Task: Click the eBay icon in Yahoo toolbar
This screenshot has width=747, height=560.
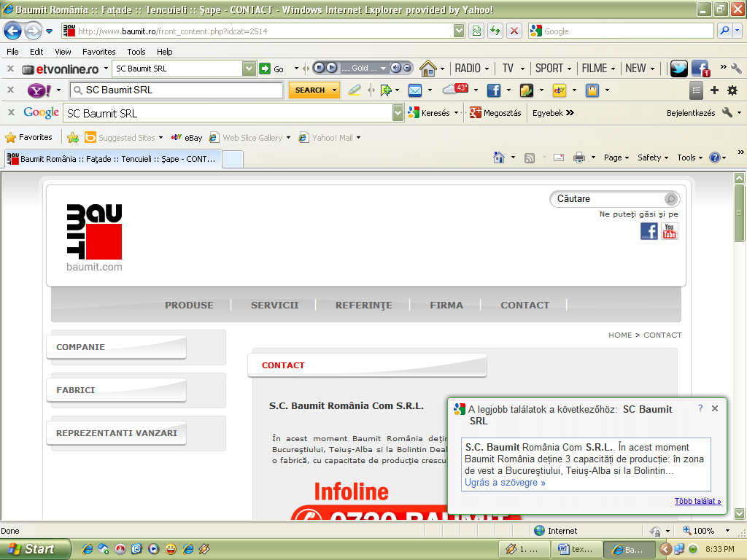Action: point(560,90)
